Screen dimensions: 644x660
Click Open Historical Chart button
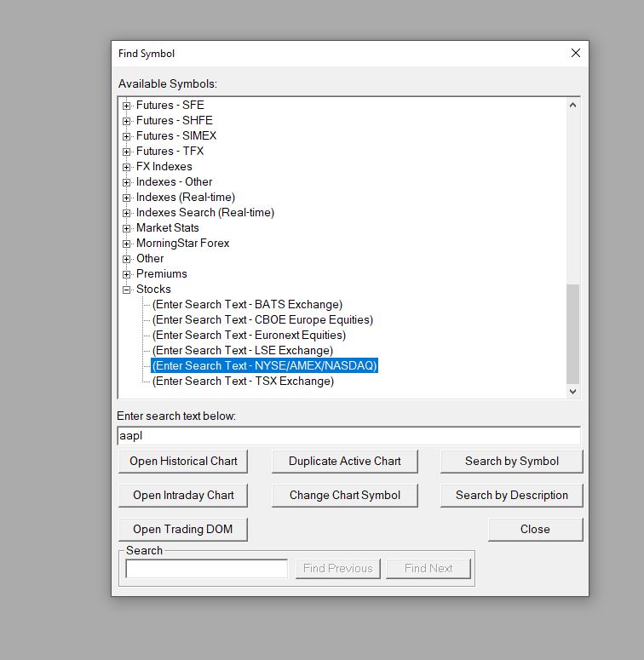click(183, 462)
